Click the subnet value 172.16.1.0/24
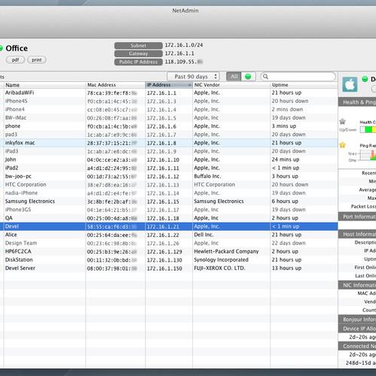 tap(184, 45)
